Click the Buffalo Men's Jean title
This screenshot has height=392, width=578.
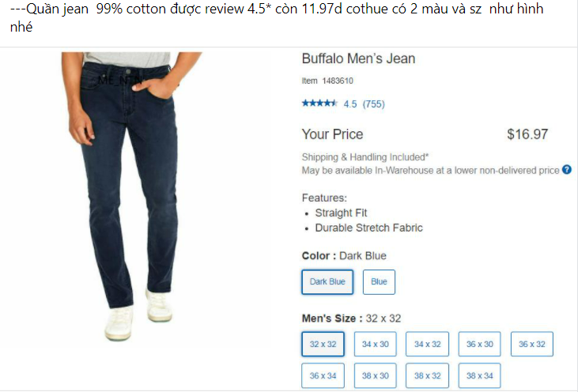pyautogui.click(x=358, y=59)
